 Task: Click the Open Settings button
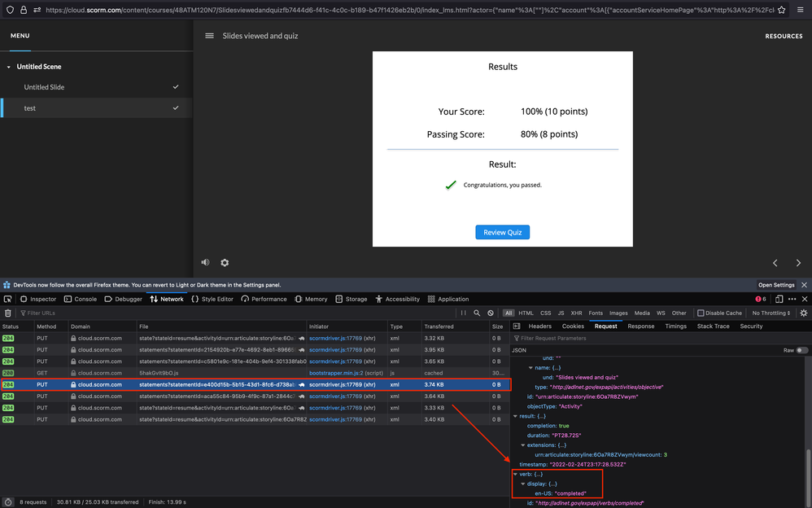point(775,285)
